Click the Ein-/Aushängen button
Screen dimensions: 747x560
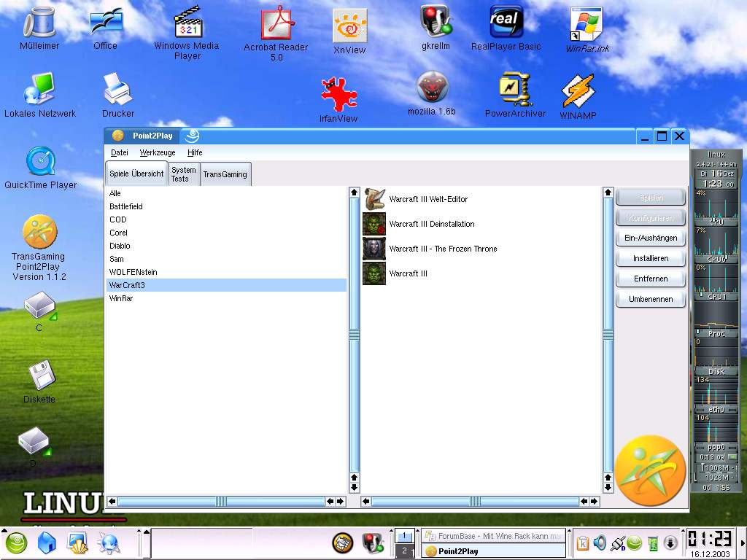coord(651,238)
